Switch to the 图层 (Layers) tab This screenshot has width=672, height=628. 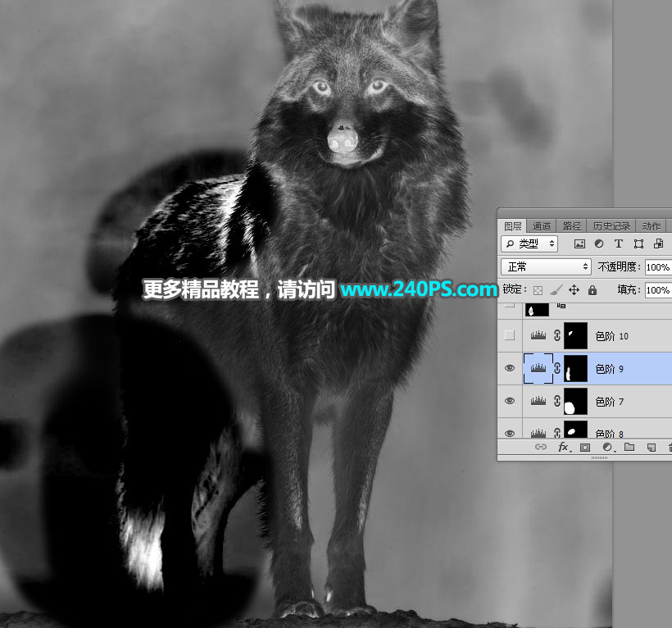coord(512,226)
